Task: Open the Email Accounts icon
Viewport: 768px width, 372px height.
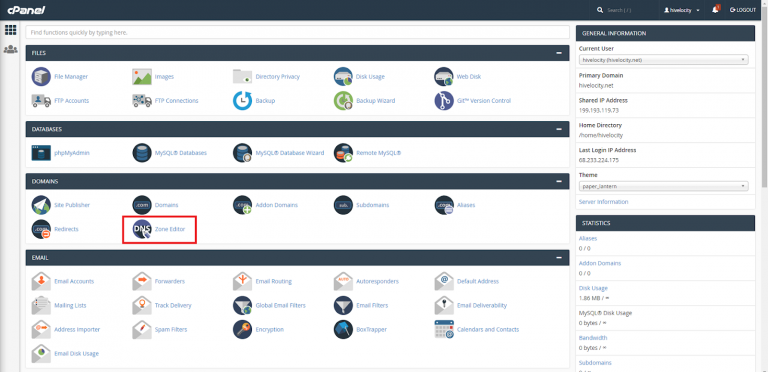Action: pyautogui.click(x=41, y=281)
